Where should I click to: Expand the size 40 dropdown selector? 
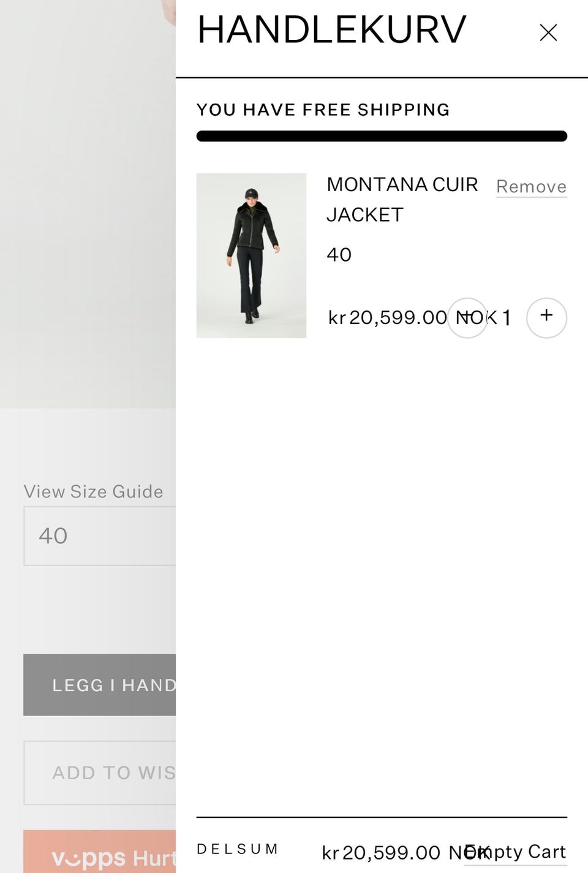coord(100,536)
